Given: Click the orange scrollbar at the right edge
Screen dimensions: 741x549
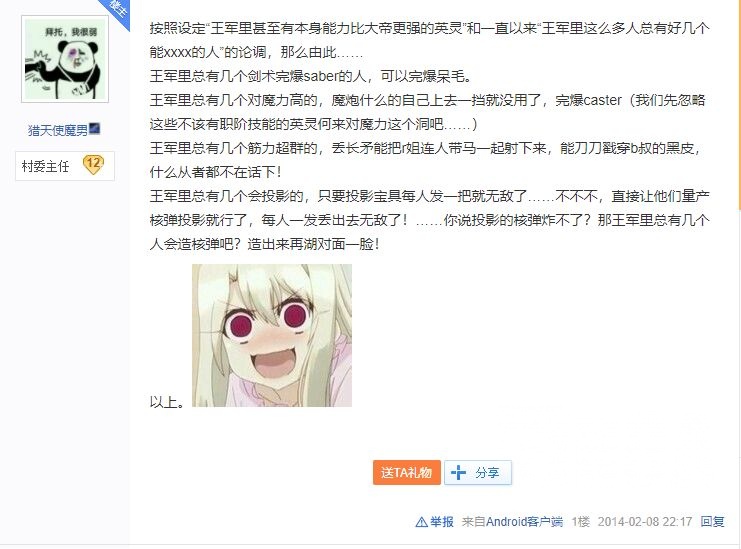Looking at the screenshot, I should [739, 104].
